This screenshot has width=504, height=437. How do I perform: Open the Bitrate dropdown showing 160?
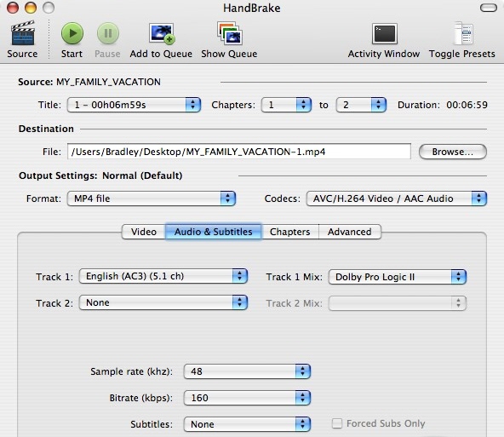tap(247, 398)
